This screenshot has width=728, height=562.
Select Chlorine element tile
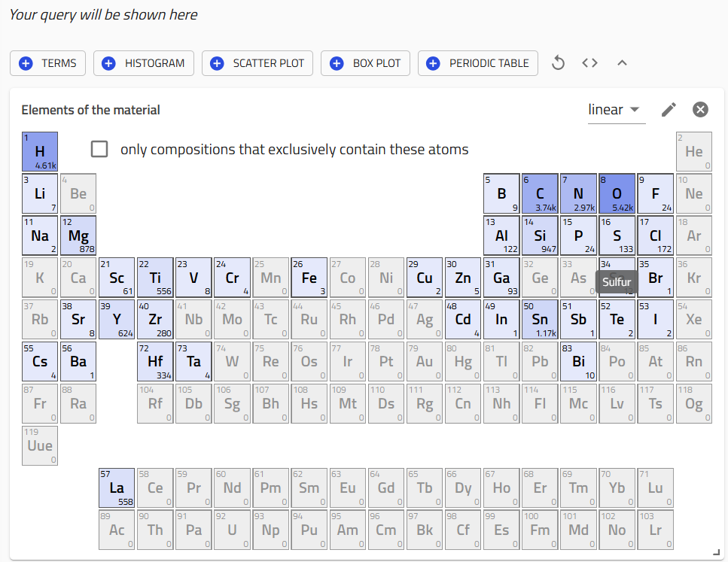[x=655, y=235]
